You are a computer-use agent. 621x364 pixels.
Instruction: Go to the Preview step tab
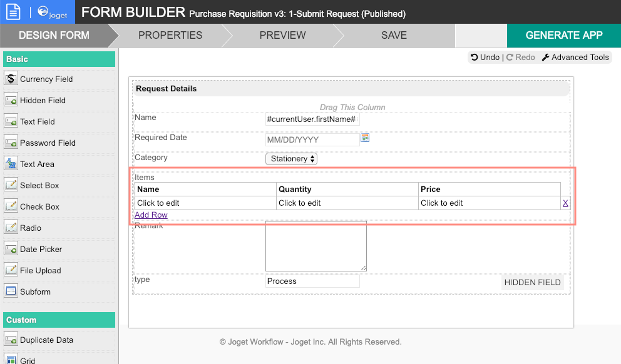283,36
